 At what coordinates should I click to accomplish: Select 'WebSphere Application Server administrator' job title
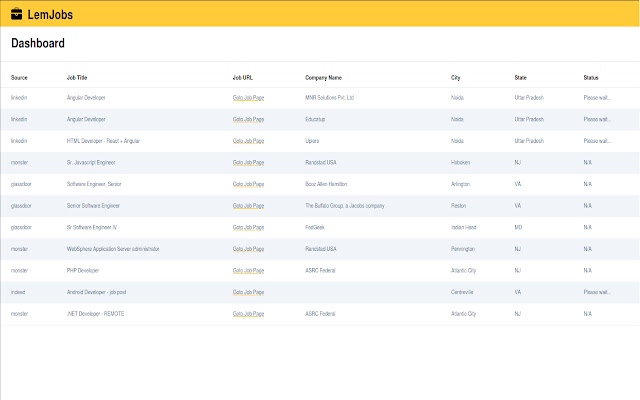coord(113,249)
